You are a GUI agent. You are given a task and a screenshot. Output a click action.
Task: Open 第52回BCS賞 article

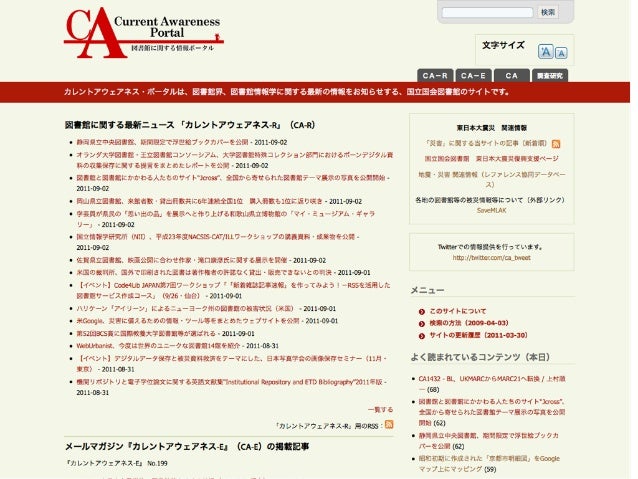tap(146, 333)
